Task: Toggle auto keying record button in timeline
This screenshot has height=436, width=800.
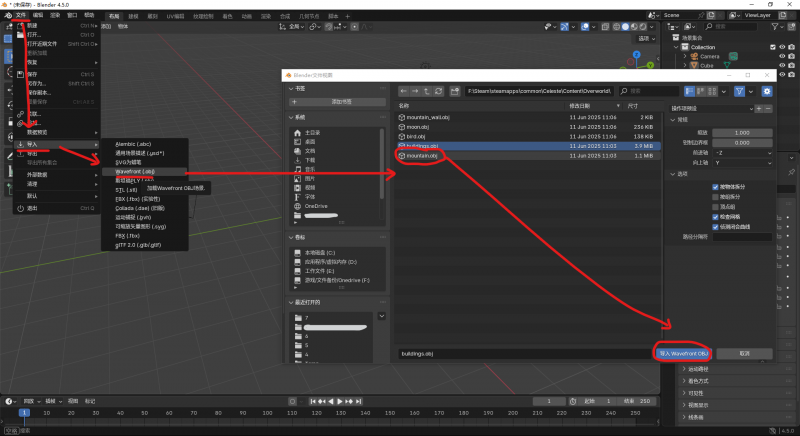Action: (x=292, y=401)
